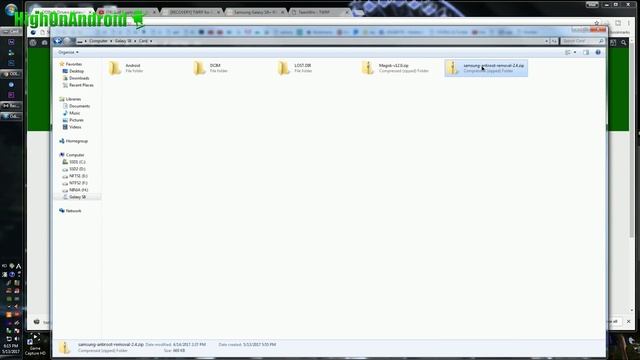The image size is (640, 360).
Task: Bookmark page with browser star icon
Action: tap(597, 23)
